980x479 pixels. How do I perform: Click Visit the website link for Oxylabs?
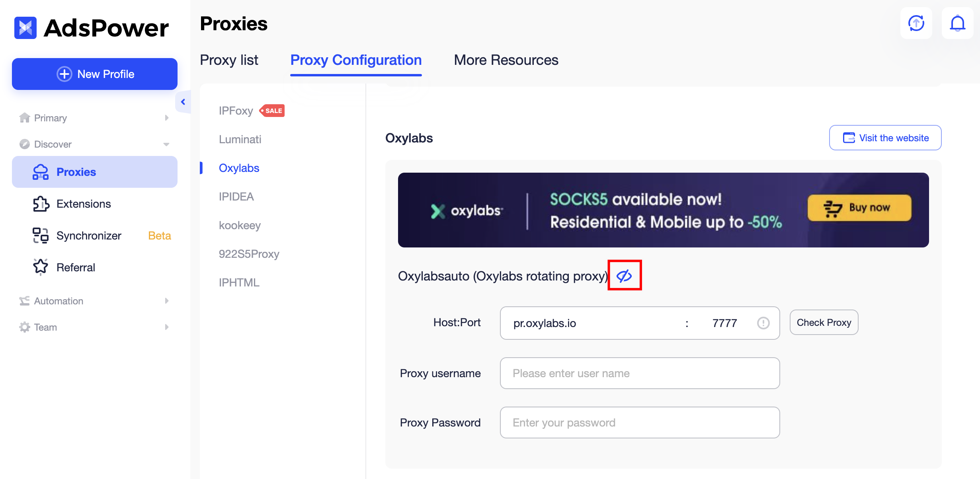(x=885, y=138)
